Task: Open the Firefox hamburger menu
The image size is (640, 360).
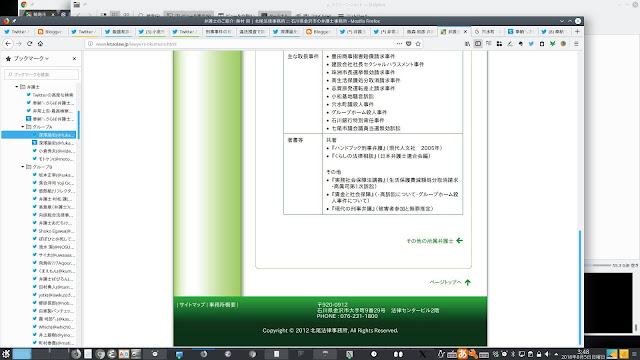Action: tap(576, 44)
